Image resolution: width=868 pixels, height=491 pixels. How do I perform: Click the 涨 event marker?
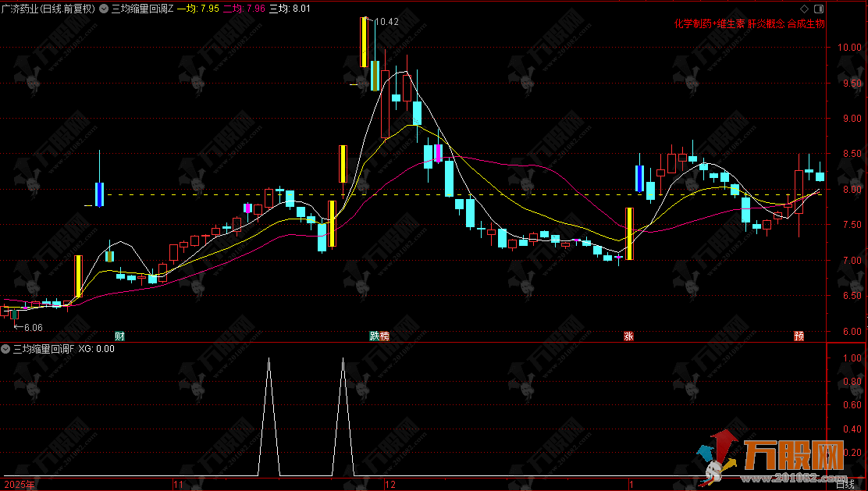(x=628, y=336)
